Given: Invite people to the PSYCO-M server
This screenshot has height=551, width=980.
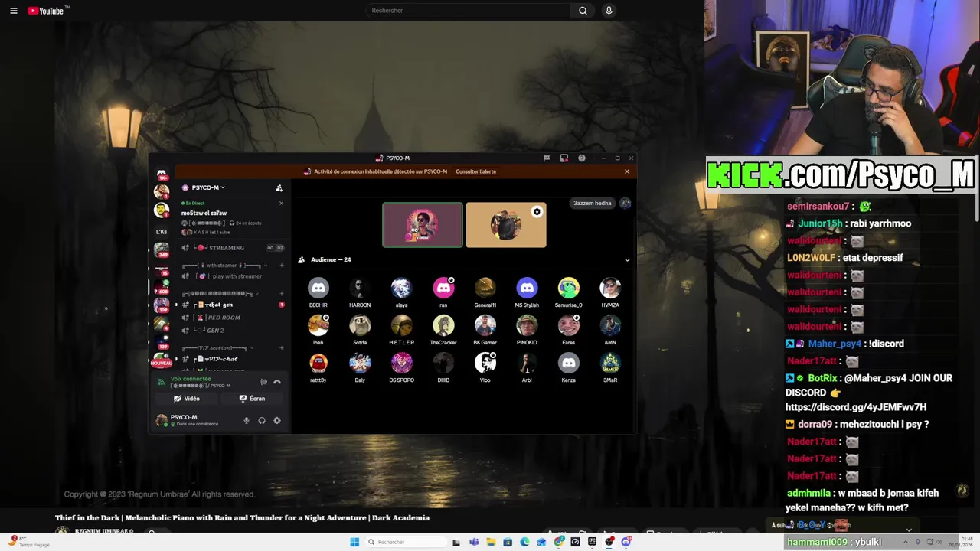Looking at the screenshot, I should [x=279, y=187].
